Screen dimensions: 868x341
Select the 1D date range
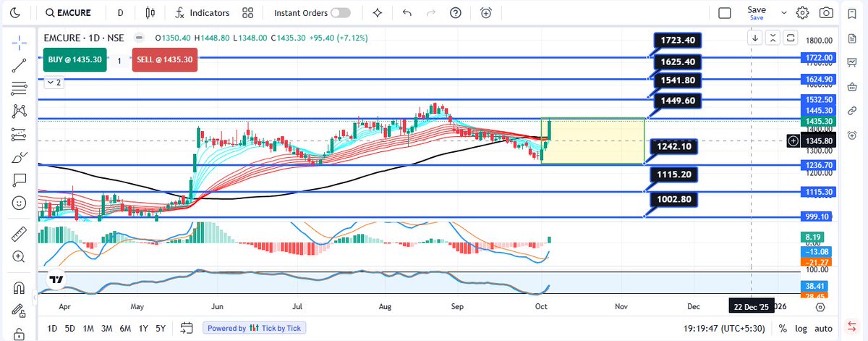point(52,328)
